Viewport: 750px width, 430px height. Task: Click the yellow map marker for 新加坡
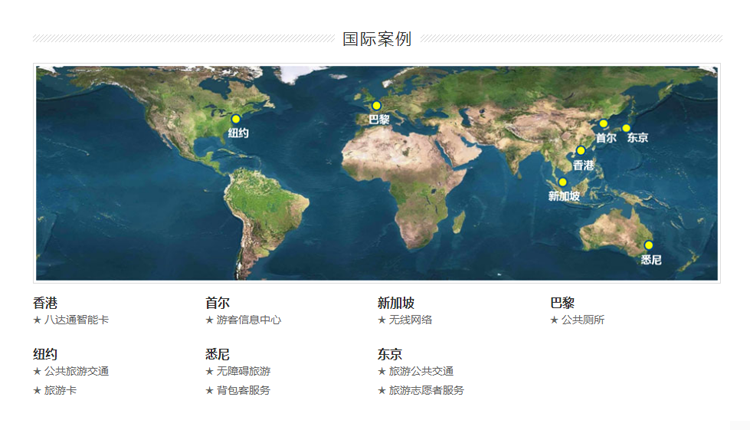(x=562, y=182)
